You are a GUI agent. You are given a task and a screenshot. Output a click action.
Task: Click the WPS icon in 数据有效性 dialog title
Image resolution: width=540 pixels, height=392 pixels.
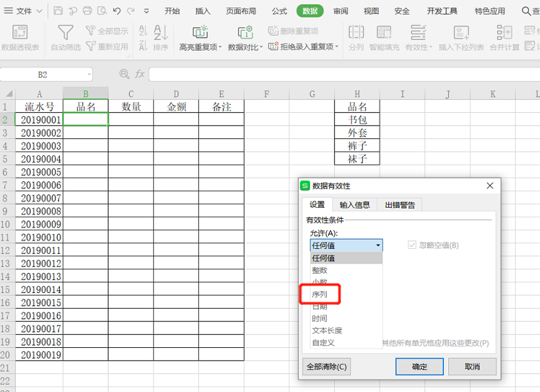click(x=305, y=185)
